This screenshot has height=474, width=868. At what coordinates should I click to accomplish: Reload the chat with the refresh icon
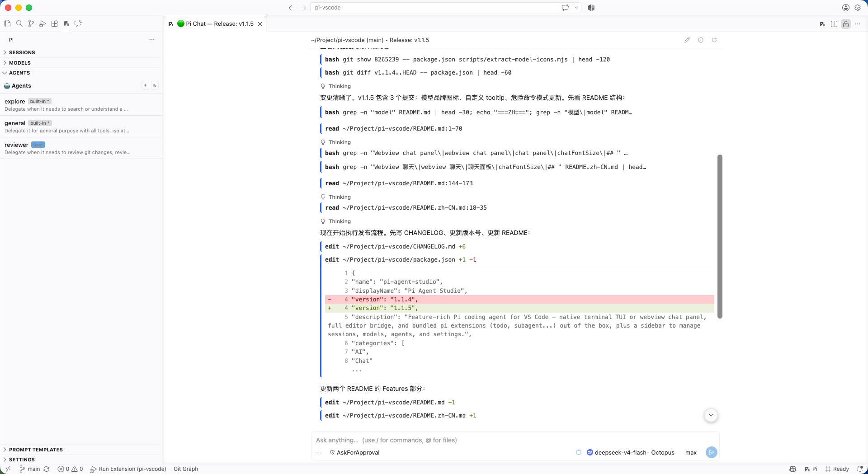[x=714, y=40]
